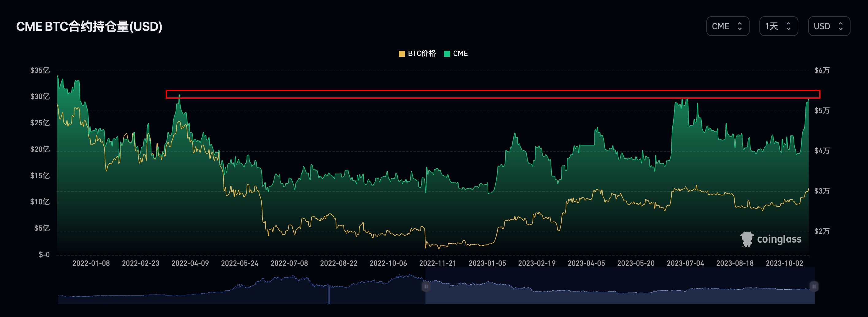The height and width of the screenshot is (317, 868).
Task: Click the 2022-05-24 date label
Action: (x=240, y=263)
